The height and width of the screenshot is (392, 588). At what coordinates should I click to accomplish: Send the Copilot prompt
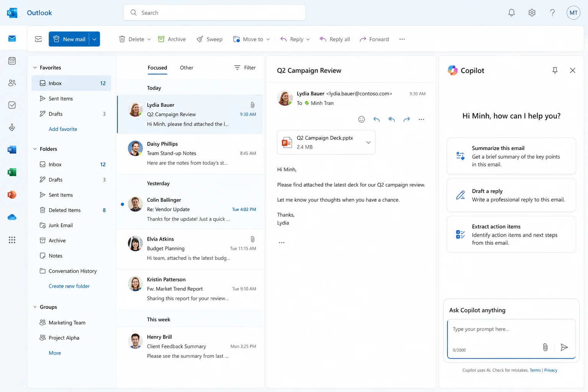coord(564,347)
